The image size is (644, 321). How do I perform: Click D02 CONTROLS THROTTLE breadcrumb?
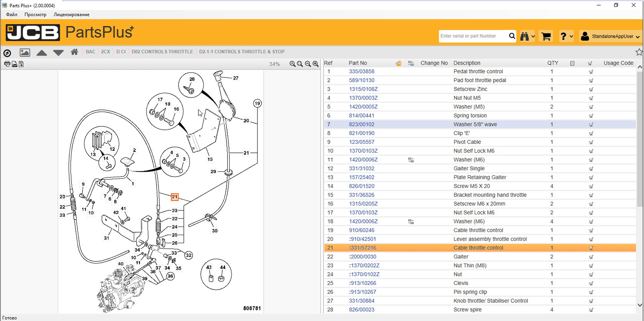point(162,52)
